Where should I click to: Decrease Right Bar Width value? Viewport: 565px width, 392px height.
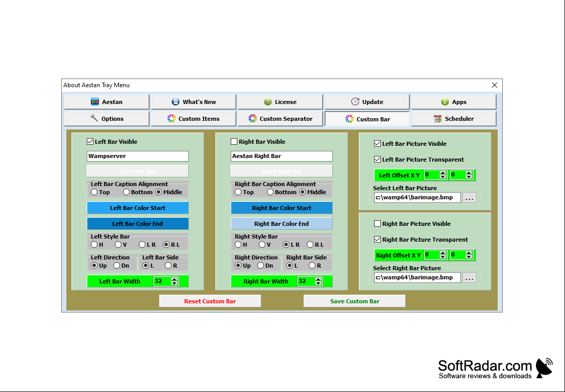318,283
